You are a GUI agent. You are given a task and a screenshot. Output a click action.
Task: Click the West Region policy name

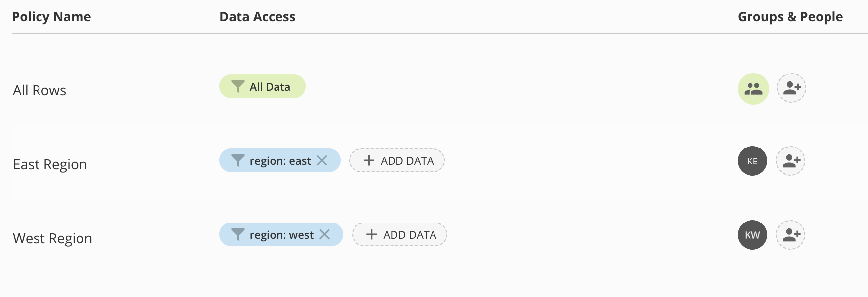(x=52, y=238)
